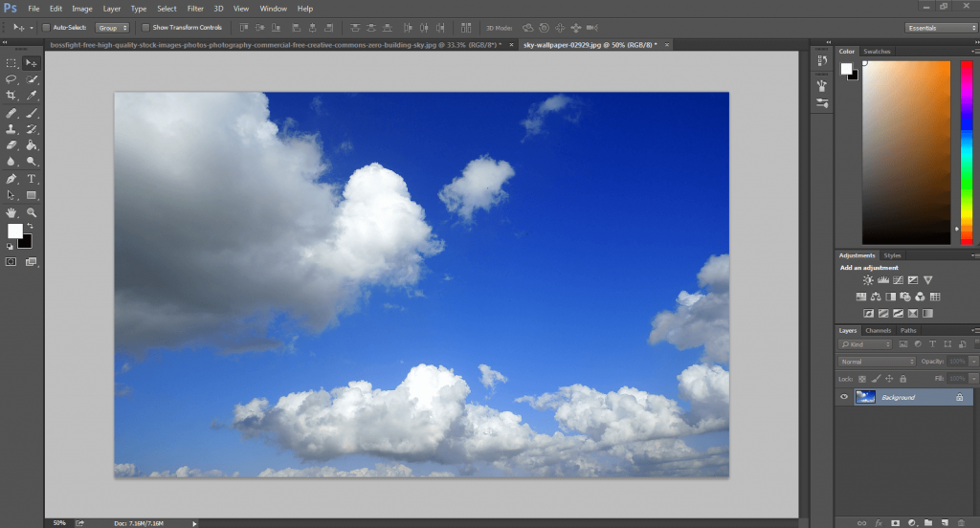The image size is (980, 528).
Task: Open the Opacity slider dropdown arrow
Action: (973, 362)
